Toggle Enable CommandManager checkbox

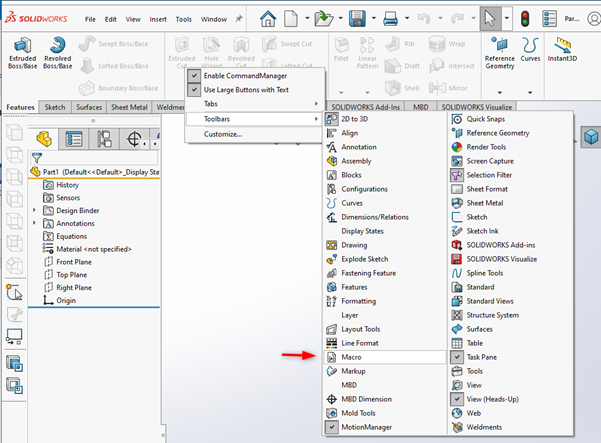coord(194,76)
